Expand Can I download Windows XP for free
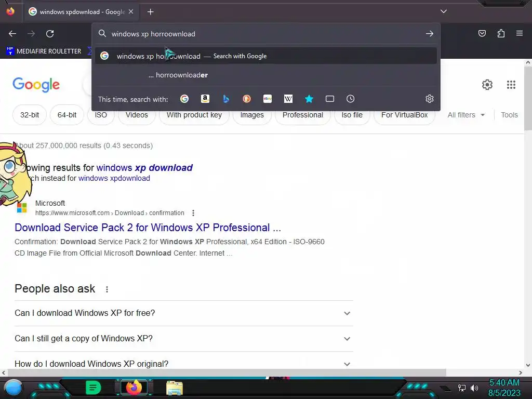The height and width of the screenshot is (399, 532). click(x=183, y=313)
